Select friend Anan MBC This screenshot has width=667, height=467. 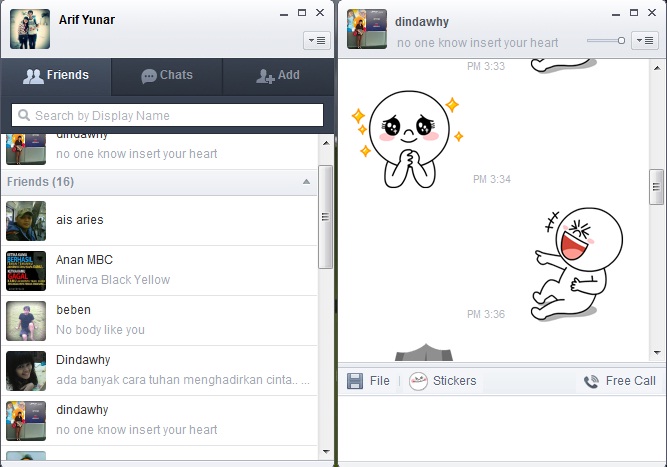pyautogui.click(x=159, y=271)
